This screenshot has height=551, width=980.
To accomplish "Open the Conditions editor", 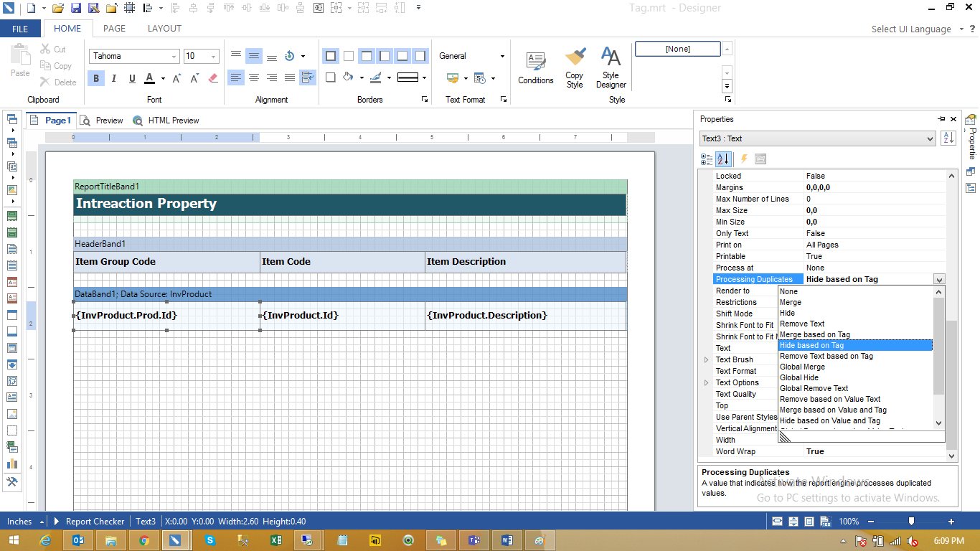I will (x=535, y=68).
